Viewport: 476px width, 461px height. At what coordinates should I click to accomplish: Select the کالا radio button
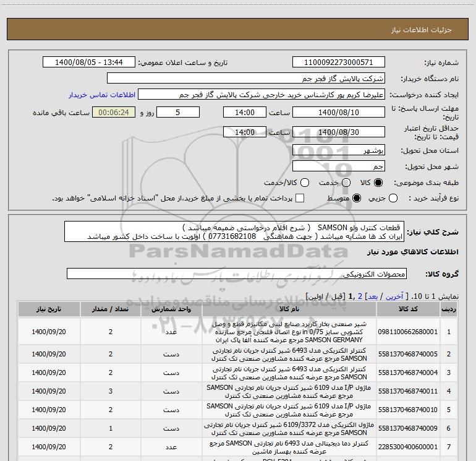coord(378,183)
